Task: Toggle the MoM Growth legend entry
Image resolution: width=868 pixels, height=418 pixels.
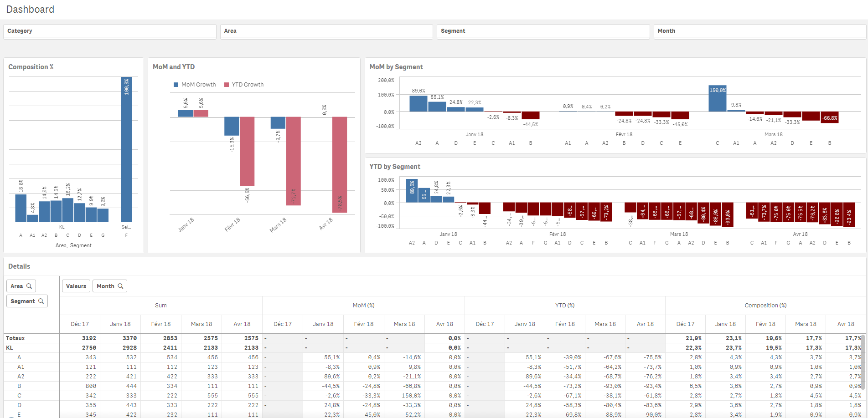Action: pos(195,84)
